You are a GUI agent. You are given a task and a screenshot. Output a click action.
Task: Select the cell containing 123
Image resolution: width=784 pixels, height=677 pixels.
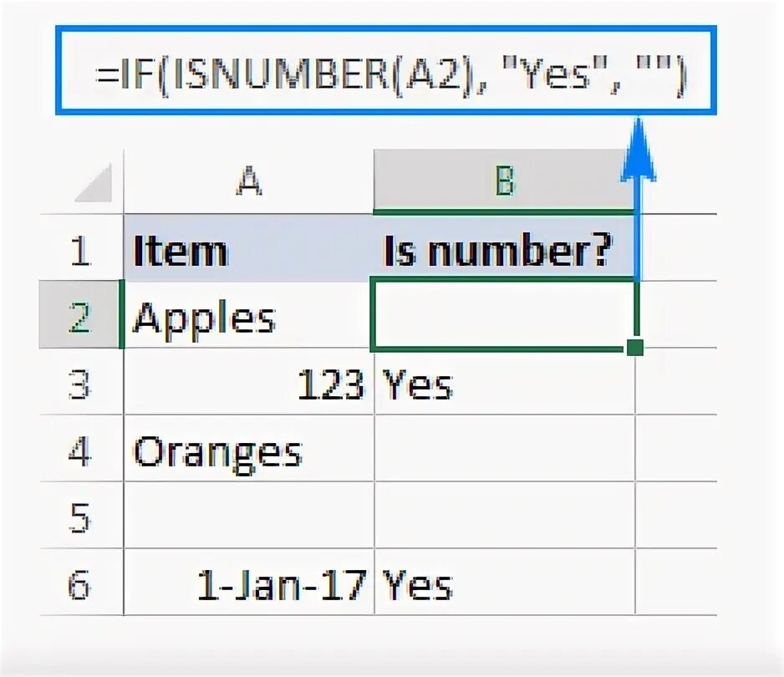pos(248,381)
